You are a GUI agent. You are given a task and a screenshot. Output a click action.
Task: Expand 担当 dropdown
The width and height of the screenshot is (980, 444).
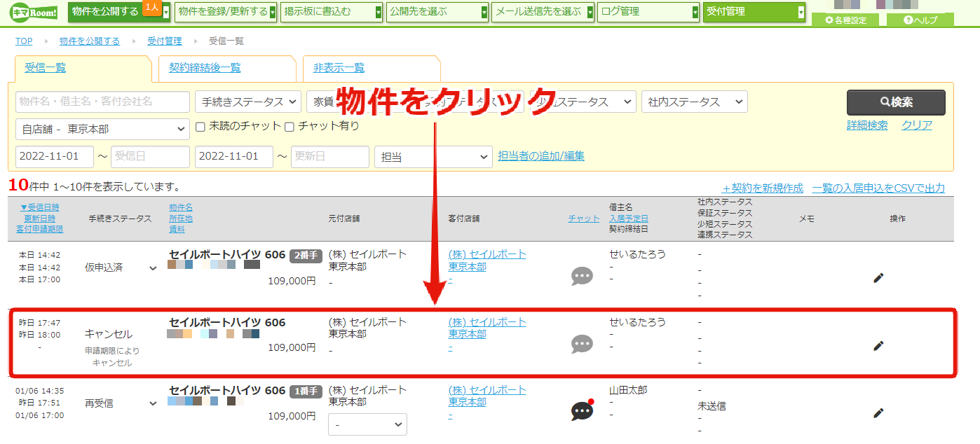click(x=433, y=157)
